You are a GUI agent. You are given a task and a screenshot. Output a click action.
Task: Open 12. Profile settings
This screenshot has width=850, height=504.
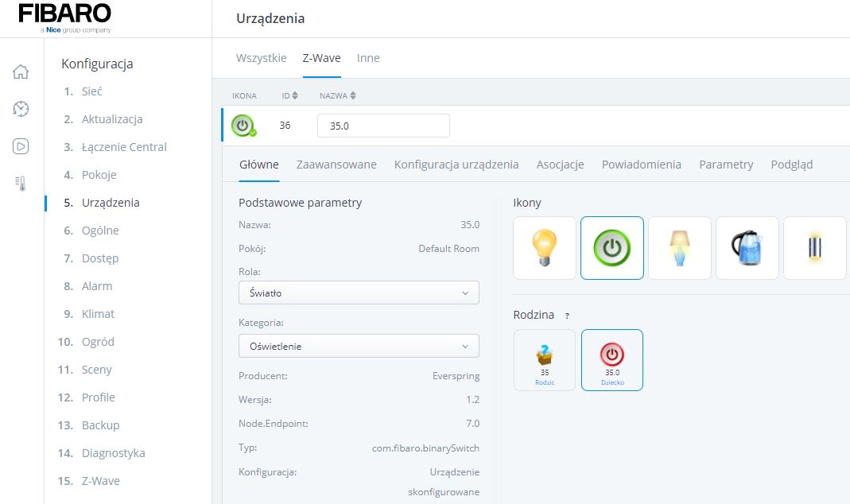86,397
